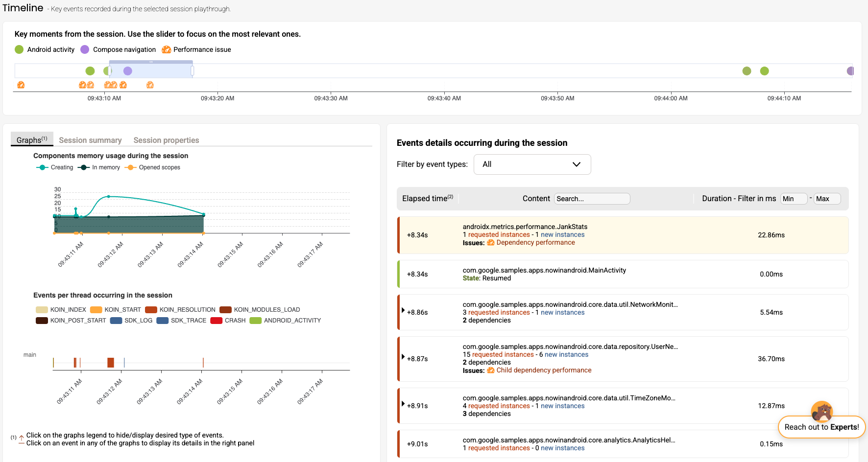Open the Session properties tab
Viewport: 868px width, 462px height.
click(166, 140)
